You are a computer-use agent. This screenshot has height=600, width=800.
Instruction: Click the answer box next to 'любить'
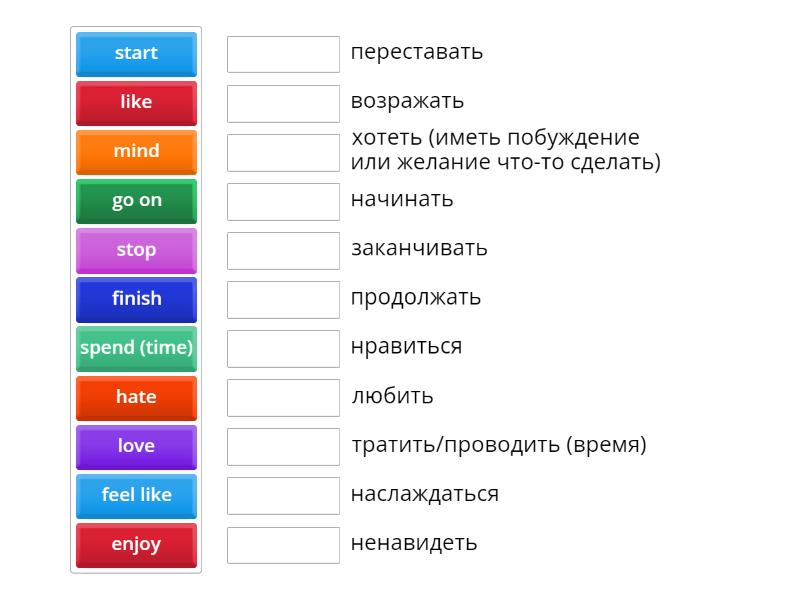coord(283,397)
